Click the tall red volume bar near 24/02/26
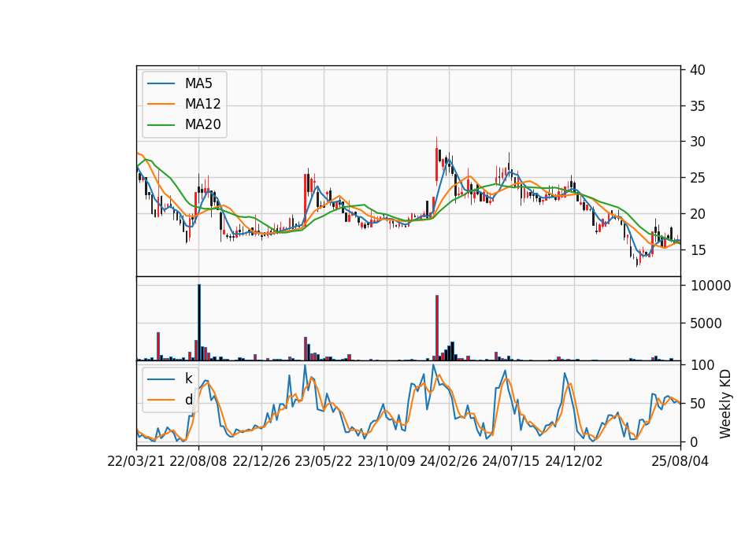Screen dimensions: 756x543 pyautogui.click(x=437, y=327)
